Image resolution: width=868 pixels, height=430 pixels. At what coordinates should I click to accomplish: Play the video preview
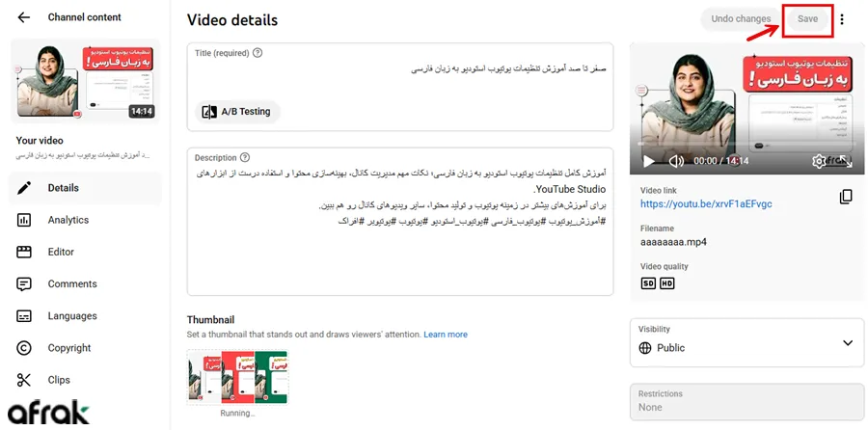(x=649, y=161)
